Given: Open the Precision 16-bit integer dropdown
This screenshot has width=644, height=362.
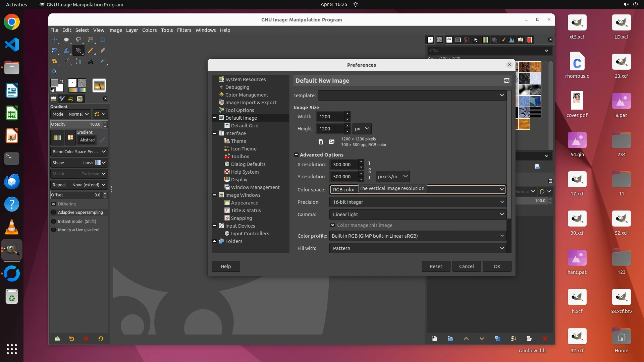Looking at the screenshot, I should coord(417,202).
